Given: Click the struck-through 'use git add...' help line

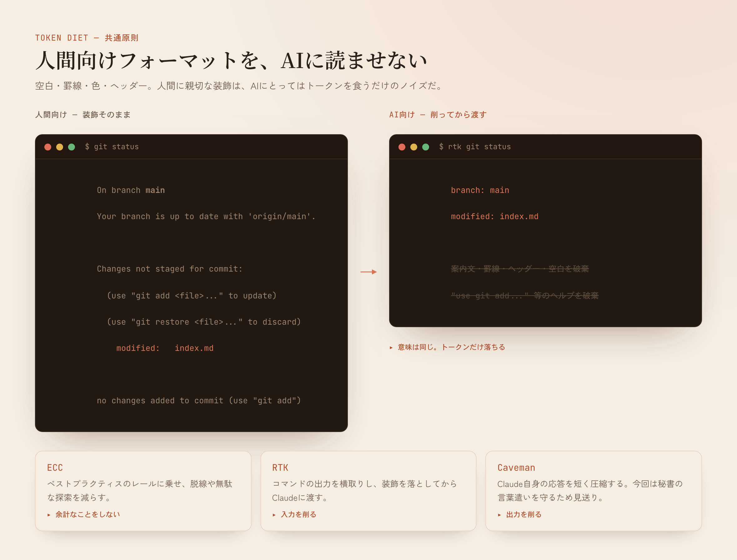Looking at the screenshot, I should point(525,296).
